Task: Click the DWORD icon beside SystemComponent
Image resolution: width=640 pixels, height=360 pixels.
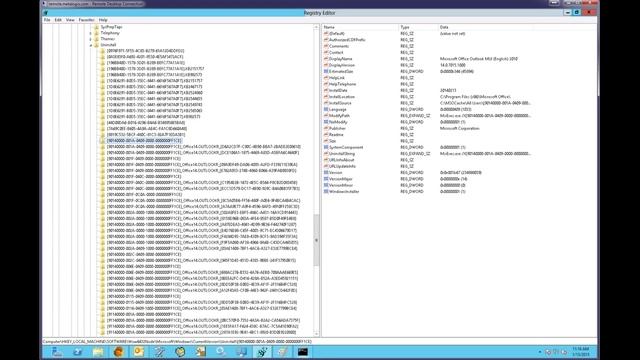Action: point(326,147)
